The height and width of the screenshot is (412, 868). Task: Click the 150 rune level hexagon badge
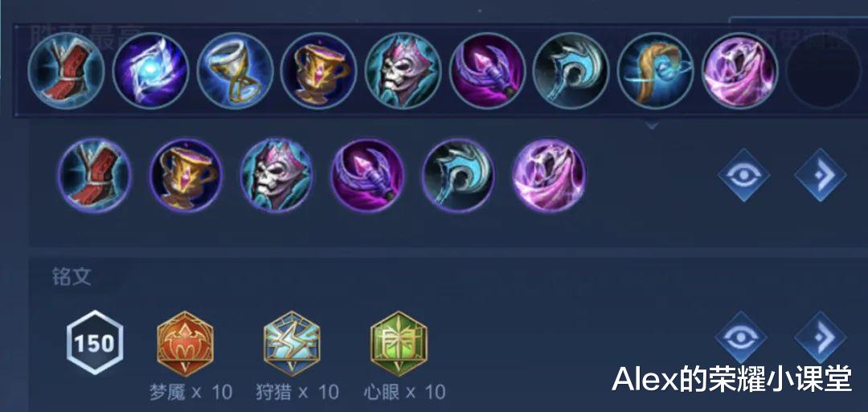tap(95, 343)
